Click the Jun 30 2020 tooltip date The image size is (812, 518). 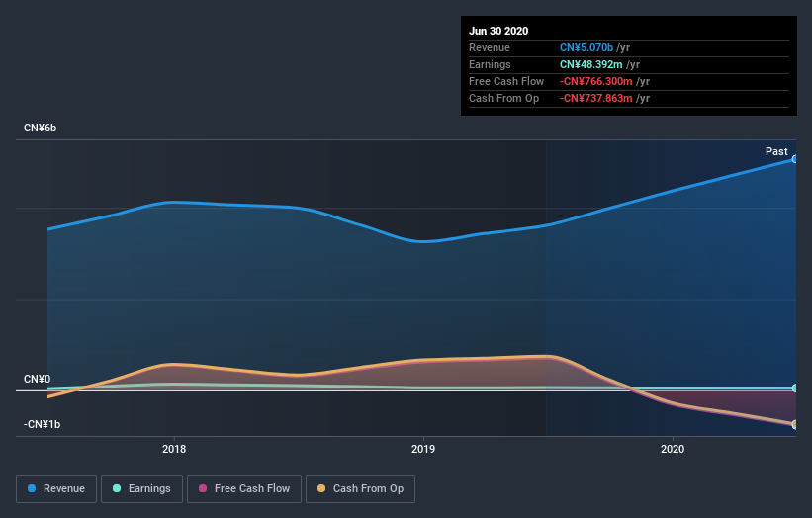coord(498,31)
